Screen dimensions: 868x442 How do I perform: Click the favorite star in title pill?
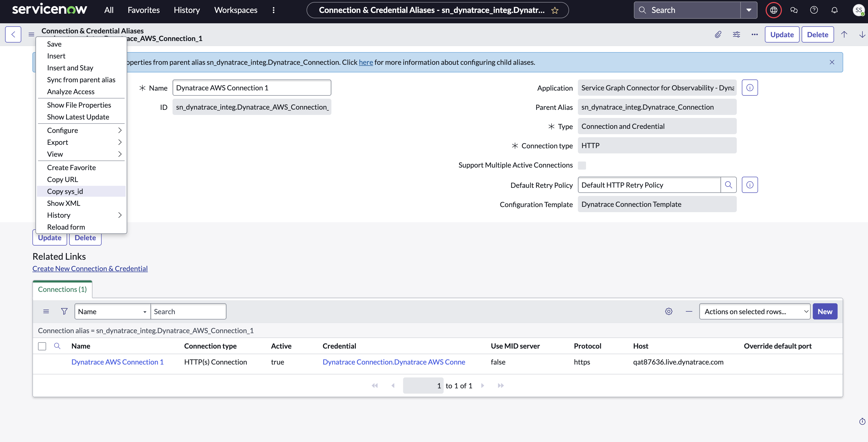click(555, 10)
